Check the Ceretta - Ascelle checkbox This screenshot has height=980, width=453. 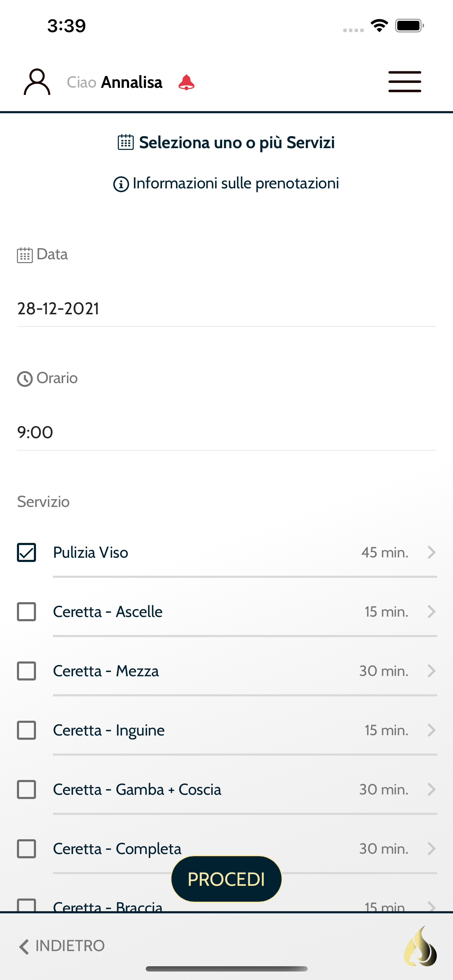pos(26,612)
